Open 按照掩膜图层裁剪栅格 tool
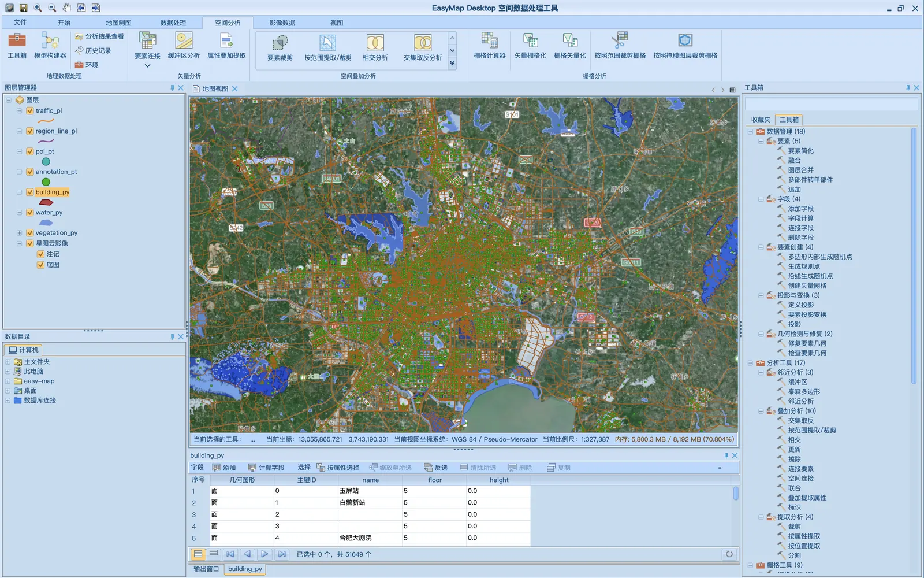This screenshot has height=578, width=924. click(685, 46)
